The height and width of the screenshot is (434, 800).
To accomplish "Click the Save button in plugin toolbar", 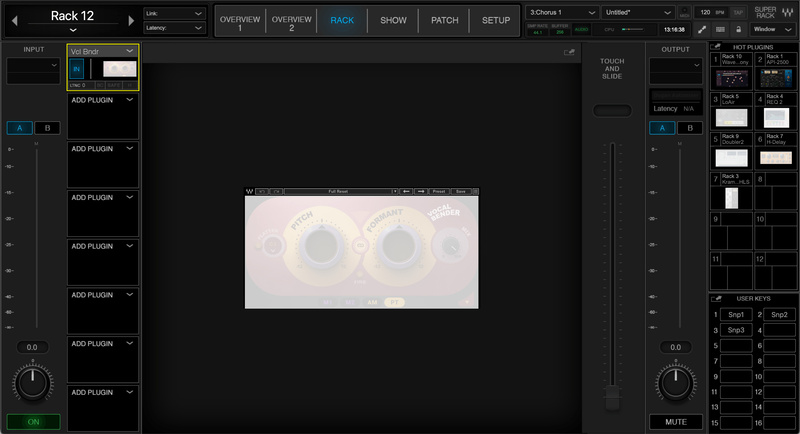I will click(x=461, y=191).
